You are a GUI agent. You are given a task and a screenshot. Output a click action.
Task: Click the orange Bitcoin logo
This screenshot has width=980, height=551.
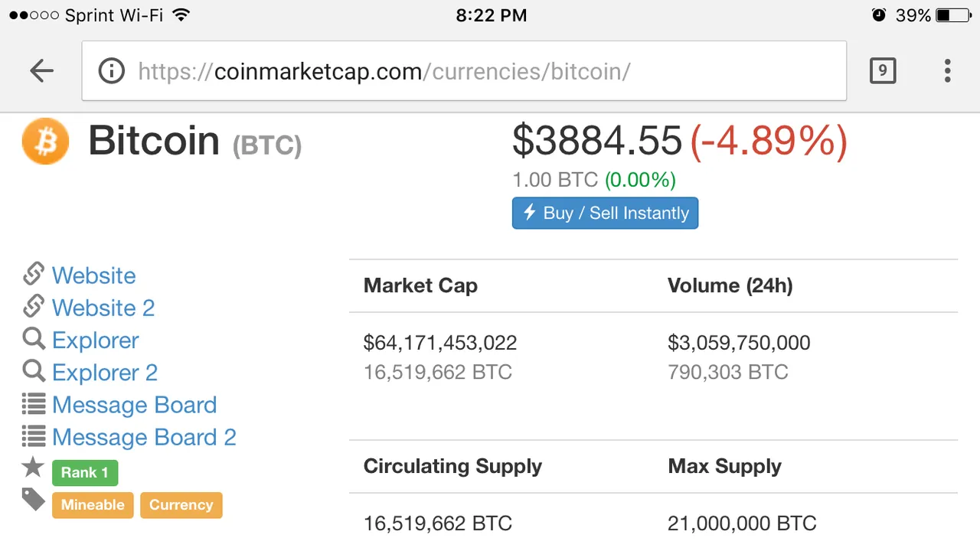(45, 141)
